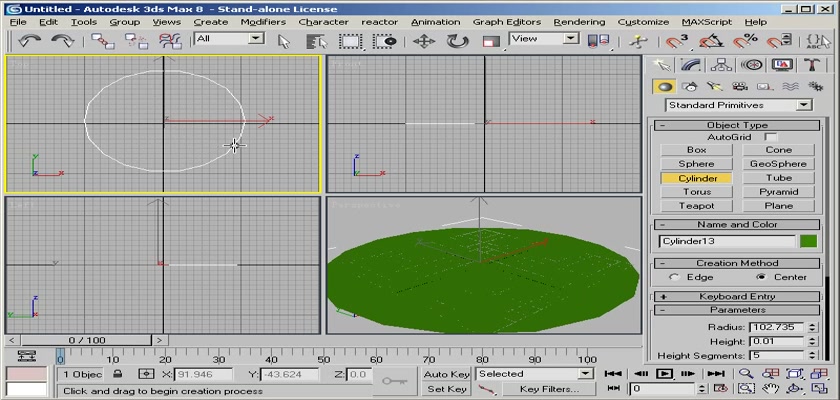This screenshot has height=400, width=840.
Task: Open the Rendering menu
Action: (x=579, y=22)
